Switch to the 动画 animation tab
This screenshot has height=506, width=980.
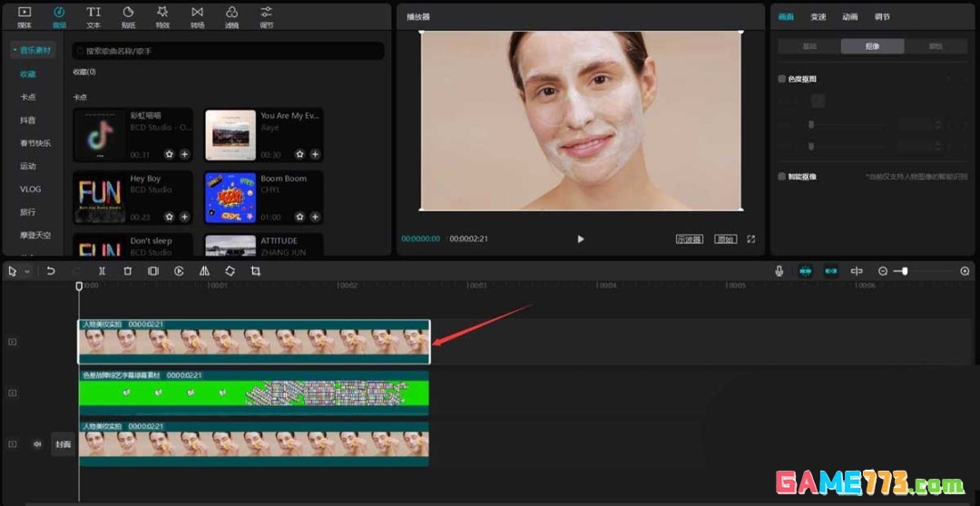pyautogui.click(x=849, y=16)
